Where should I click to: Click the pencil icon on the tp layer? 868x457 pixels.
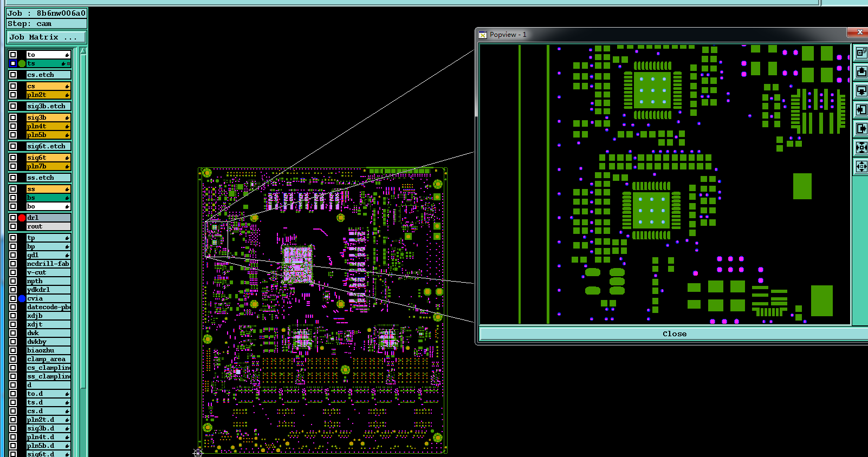[67, 238]
